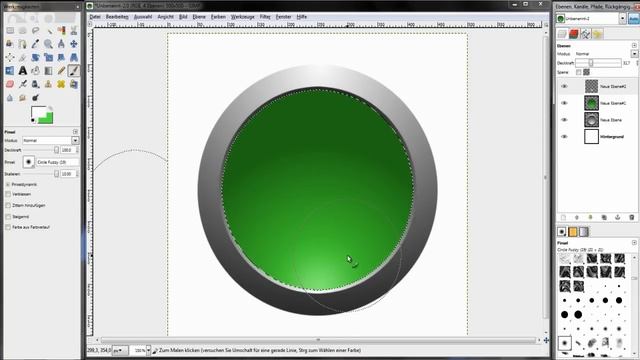Select the Measure compass tool

pyautogui.click(x=61, y=44)
